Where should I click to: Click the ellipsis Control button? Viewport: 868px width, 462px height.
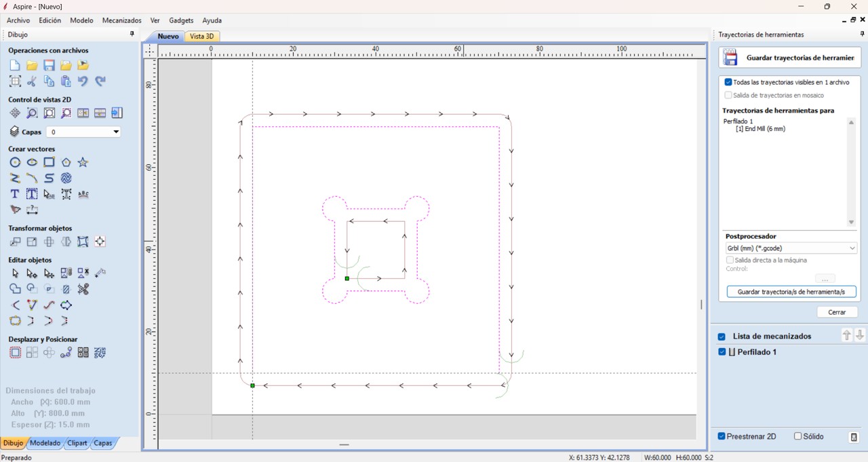[825, 280]
